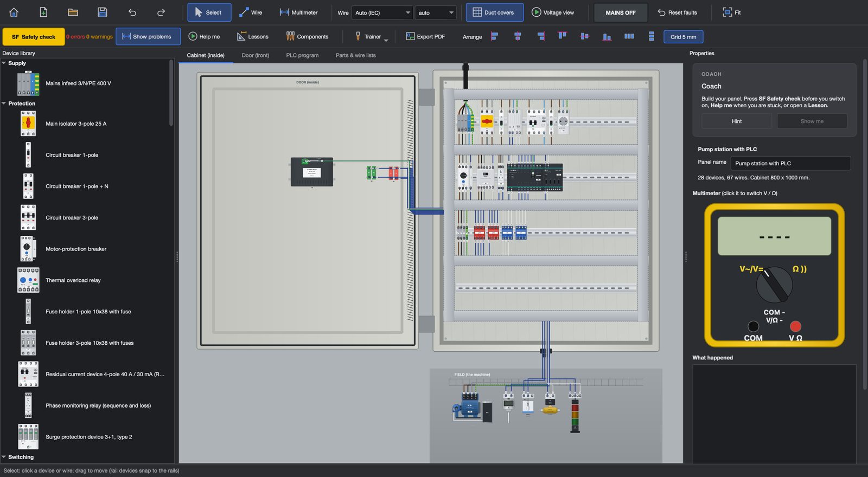Switch to the Door (front) tab
Image resolution: width=868 pixels, height=477 pixels.
click(x=256, y=55)
